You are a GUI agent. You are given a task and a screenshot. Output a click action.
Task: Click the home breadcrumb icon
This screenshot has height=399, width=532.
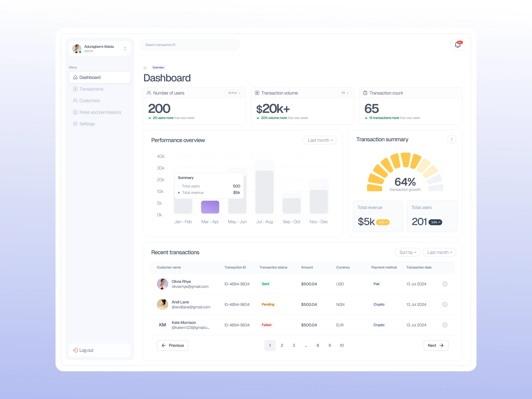[145, 68]
